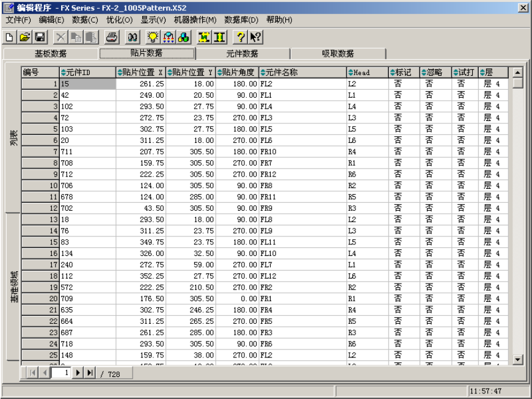Go to next record with the arrow button

coord(78,373)
